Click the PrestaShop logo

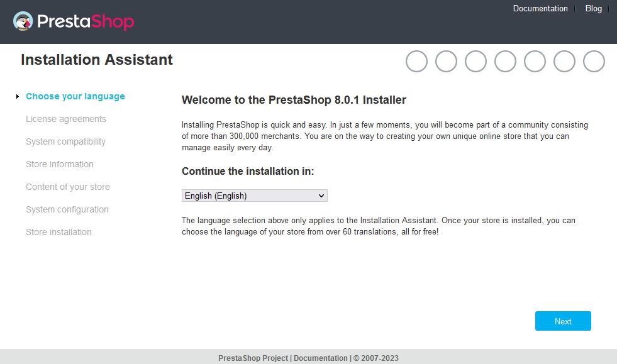tap(74, 21)
